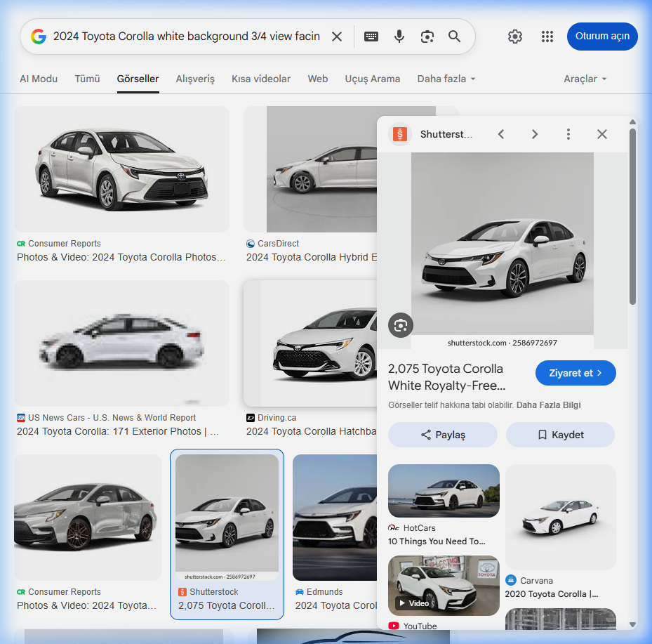Image resolution: width=652 pixels, height=644 pixels.
Task: Switch to the AI Modu tab
Action: tap(39, 79)
